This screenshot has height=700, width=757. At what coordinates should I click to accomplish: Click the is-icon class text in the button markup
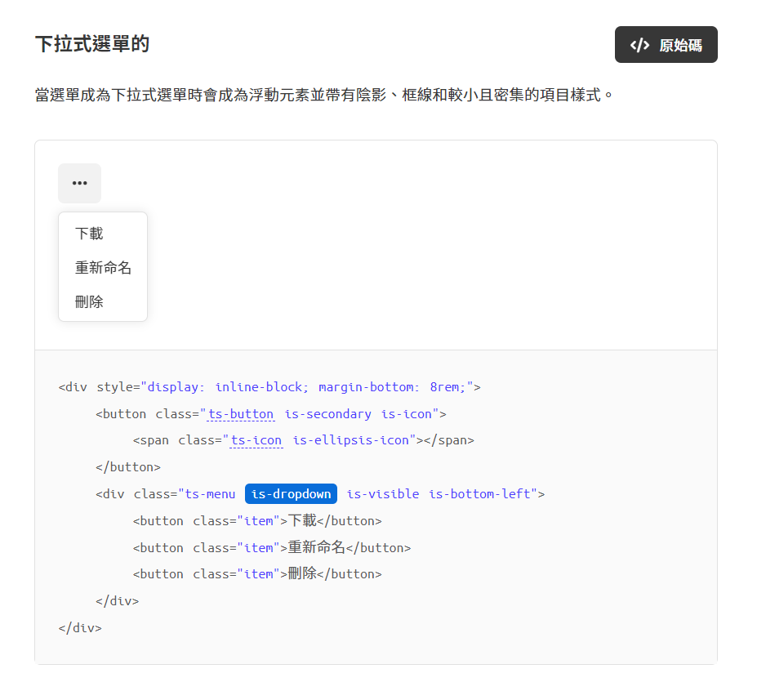[x=409, y=413]
